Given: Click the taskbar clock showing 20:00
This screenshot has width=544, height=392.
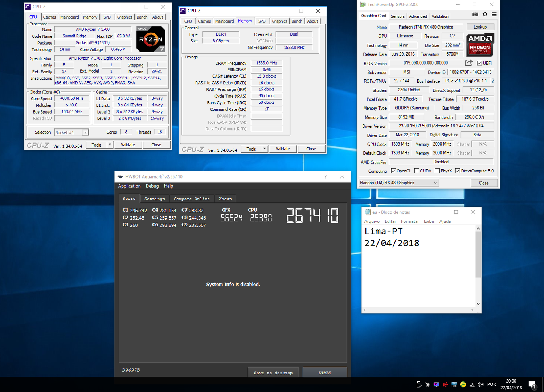Looking at the screenshot, I should (x=511, y=384).
